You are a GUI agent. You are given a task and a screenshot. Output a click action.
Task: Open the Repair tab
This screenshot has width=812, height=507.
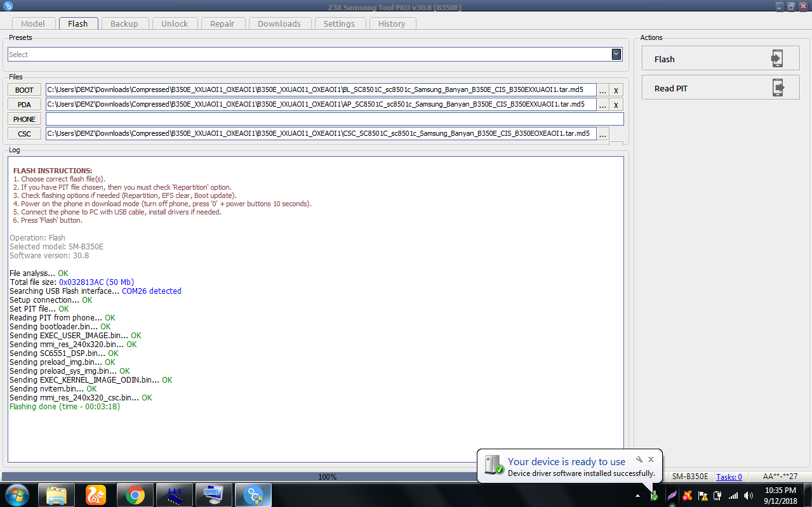coord(222,23)
